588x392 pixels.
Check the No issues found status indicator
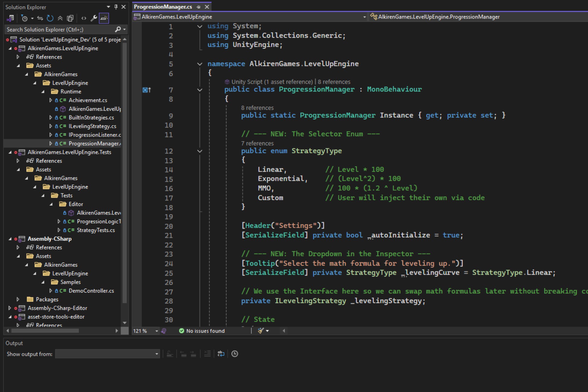point(201,331)
